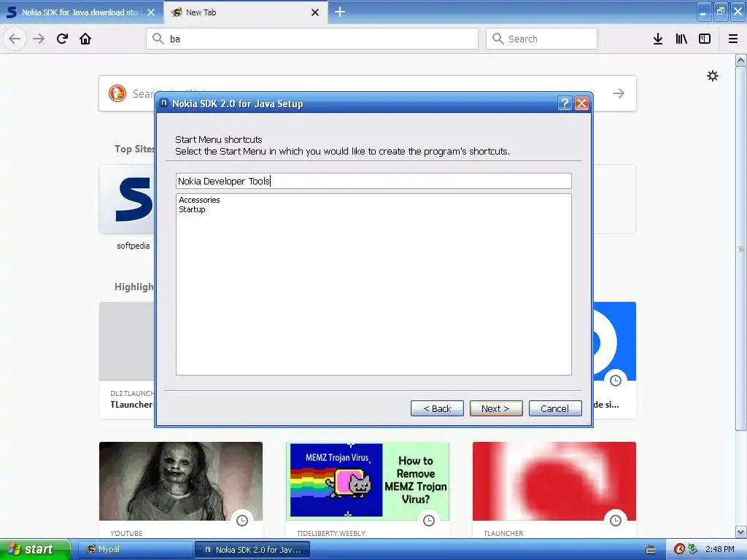Submit new tab search arrow
This screenshot has width=747, height=560.
pos(619,93)
